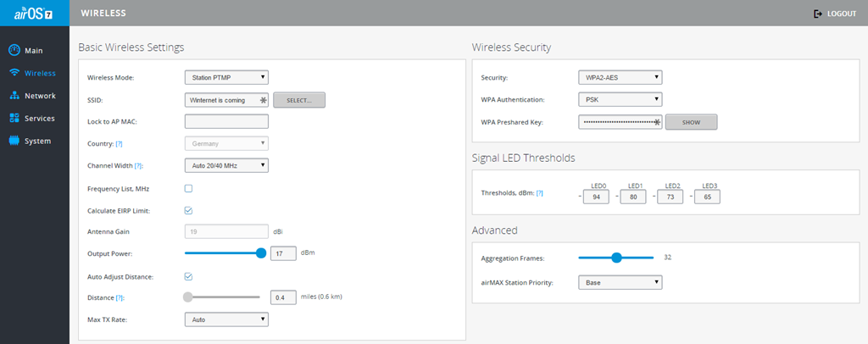
Task: Open the Distance help [?] link
Action: pos(119,298)
